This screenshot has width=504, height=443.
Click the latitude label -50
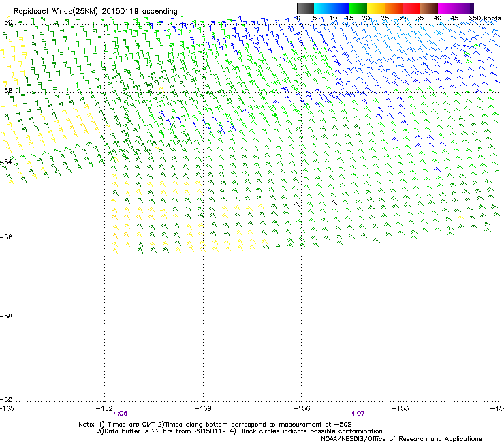(6, 22)
